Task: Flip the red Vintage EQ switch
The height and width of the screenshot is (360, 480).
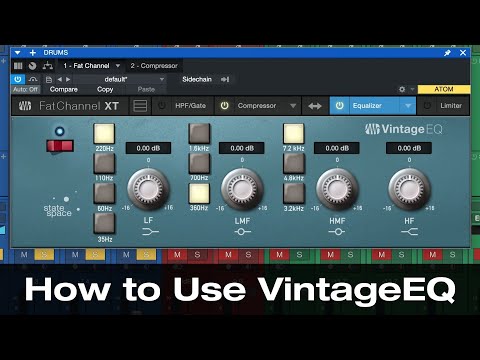Action: [60, 146]
